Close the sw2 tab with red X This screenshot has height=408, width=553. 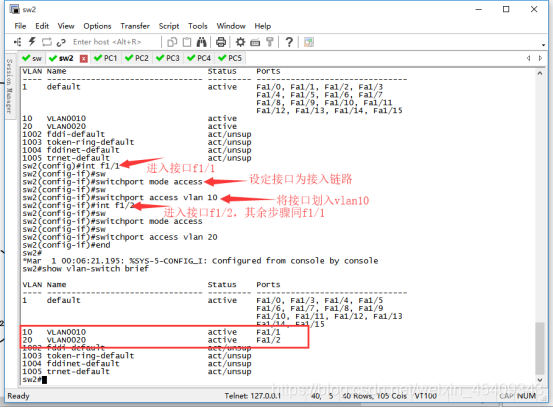[84, 59]
